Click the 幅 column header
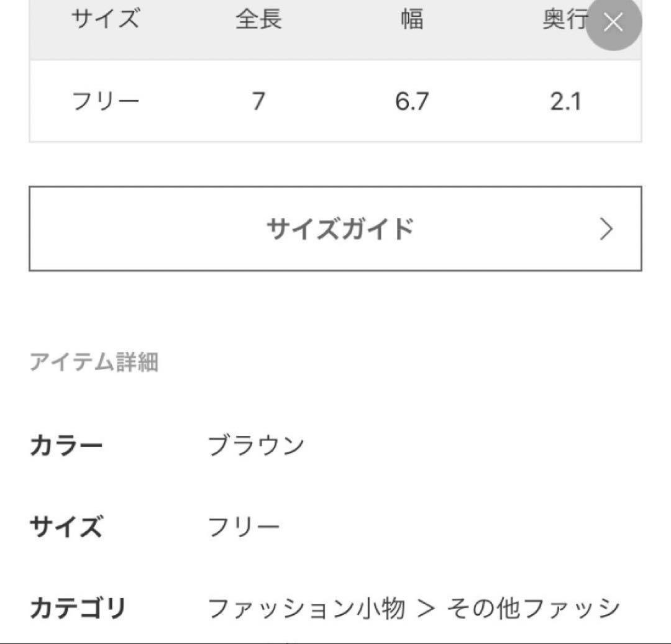This screenshot has width=671, height=644. tap(412, 19)
